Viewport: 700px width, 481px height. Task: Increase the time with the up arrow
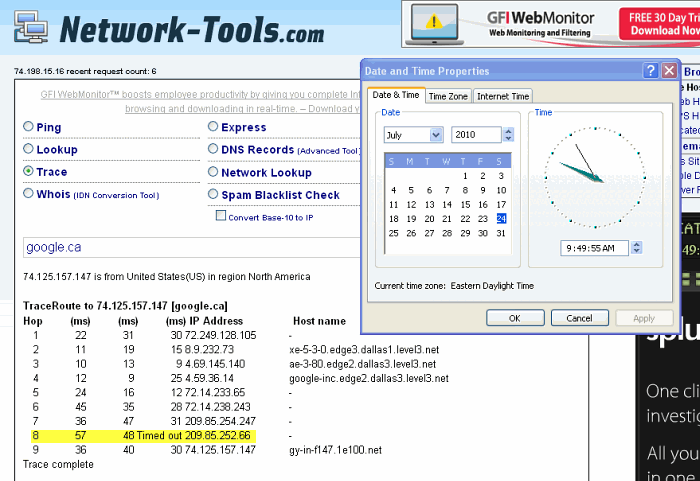[x=637, y=244]
